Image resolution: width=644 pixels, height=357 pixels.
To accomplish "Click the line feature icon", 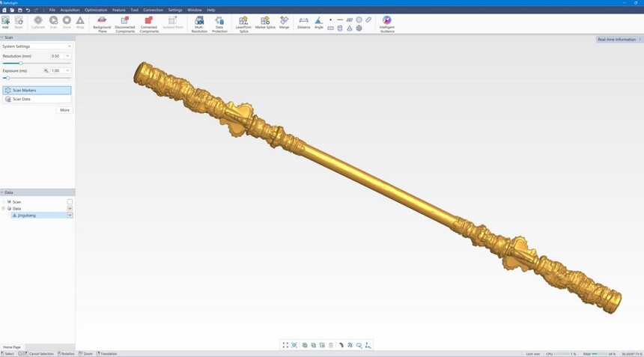I will [340, 19].
